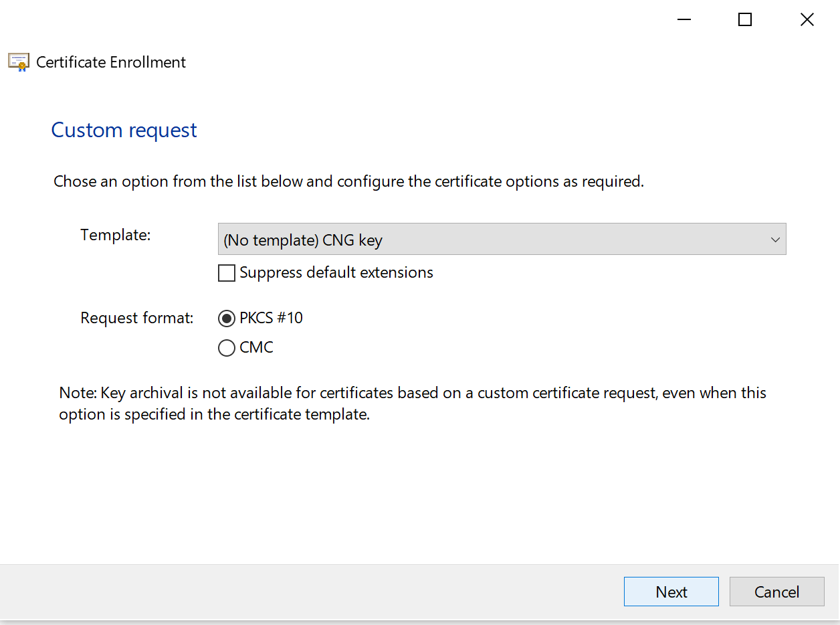Click the CMC radio label text
This screenshot has height=625, width=840.
coord(257,347)
